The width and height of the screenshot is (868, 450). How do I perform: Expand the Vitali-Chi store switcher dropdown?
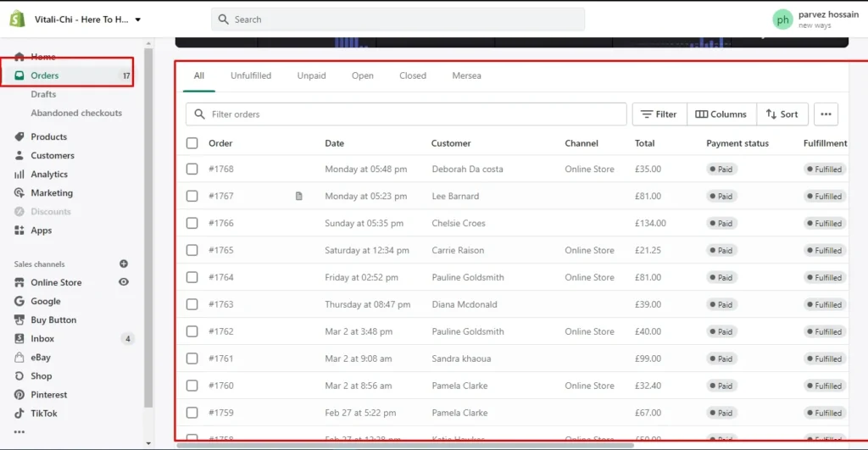pos(138,19)
